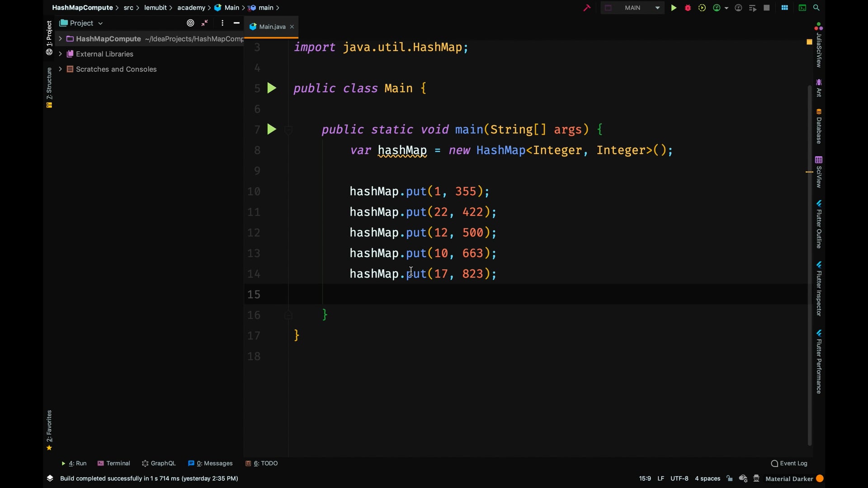Open the MAIN run configuration dropdown
This screenshot has width=868, height=488.
(x=632, y=8)
